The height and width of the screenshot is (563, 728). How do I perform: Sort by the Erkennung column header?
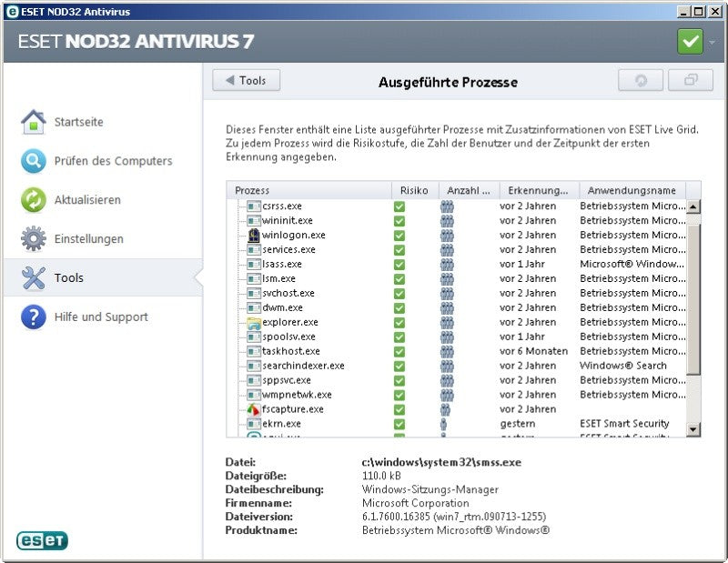[x=540, y=190]
